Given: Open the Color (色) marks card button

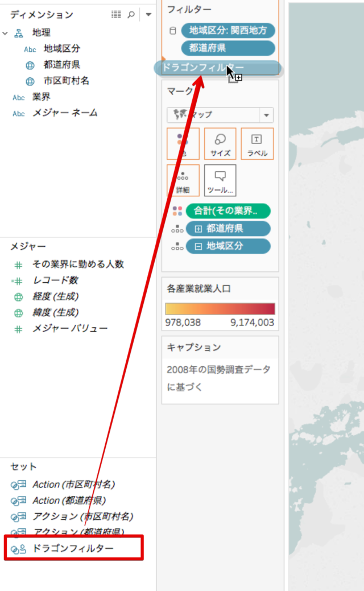Looking at the screenshot, I should coord(183,143).
